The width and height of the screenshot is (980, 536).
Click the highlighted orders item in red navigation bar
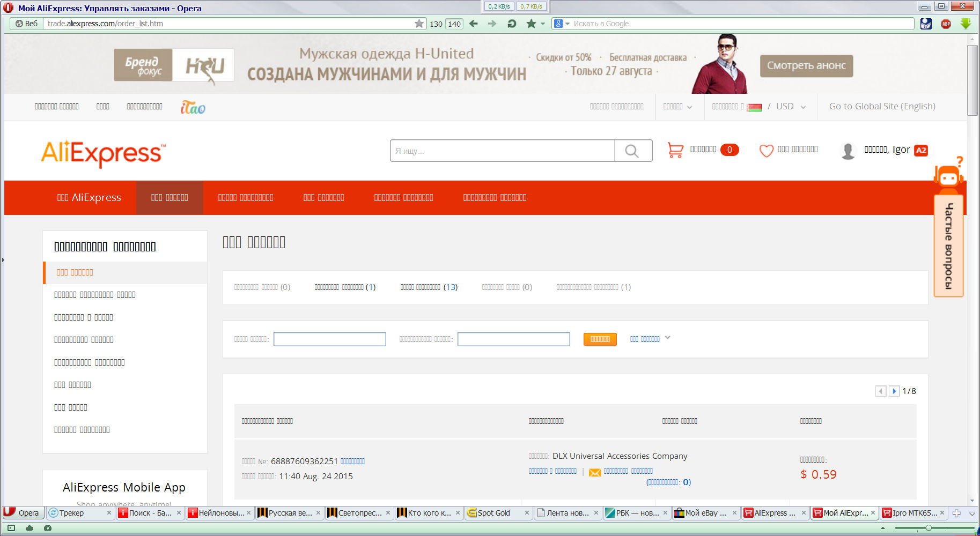pyautogui.click(x=170, y=197)
